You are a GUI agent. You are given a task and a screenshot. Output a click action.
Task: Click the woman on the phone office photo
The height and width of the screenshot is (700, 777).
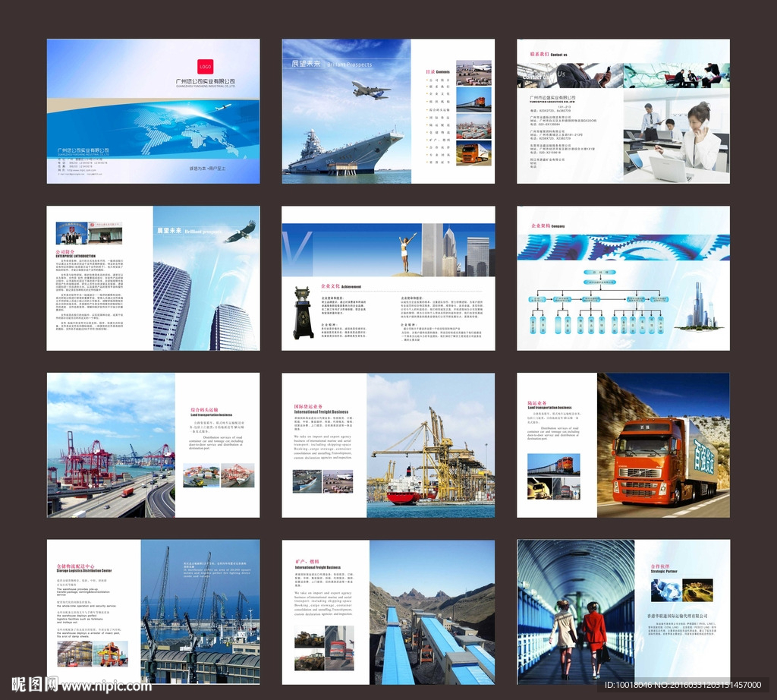676,137
